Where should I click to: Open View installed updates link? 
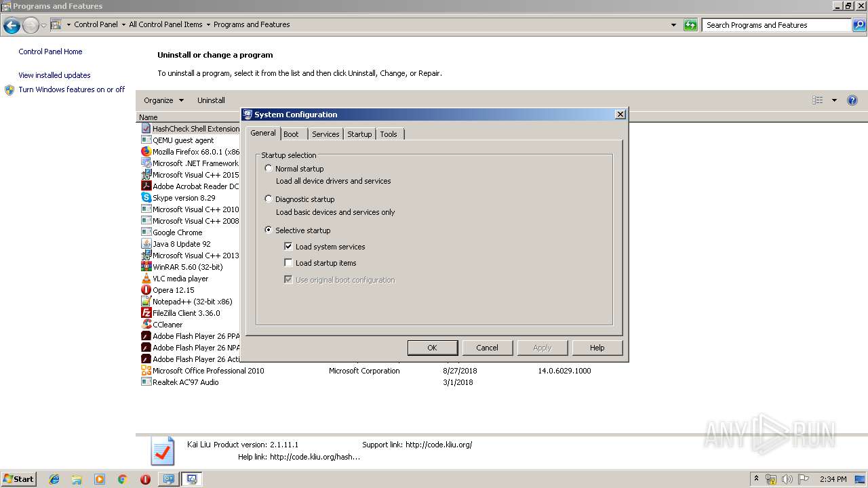click(54, 75)
